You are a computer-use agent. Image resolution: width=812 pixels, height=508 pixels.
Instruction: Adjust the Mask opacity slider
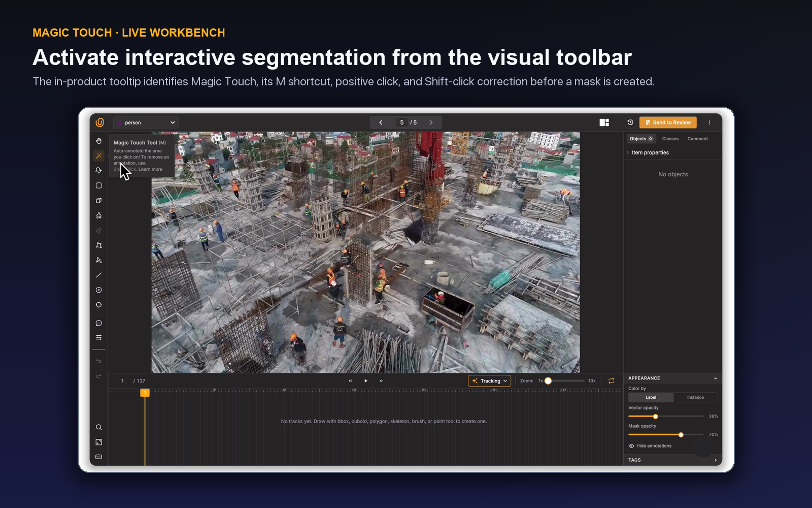[666, 435]
